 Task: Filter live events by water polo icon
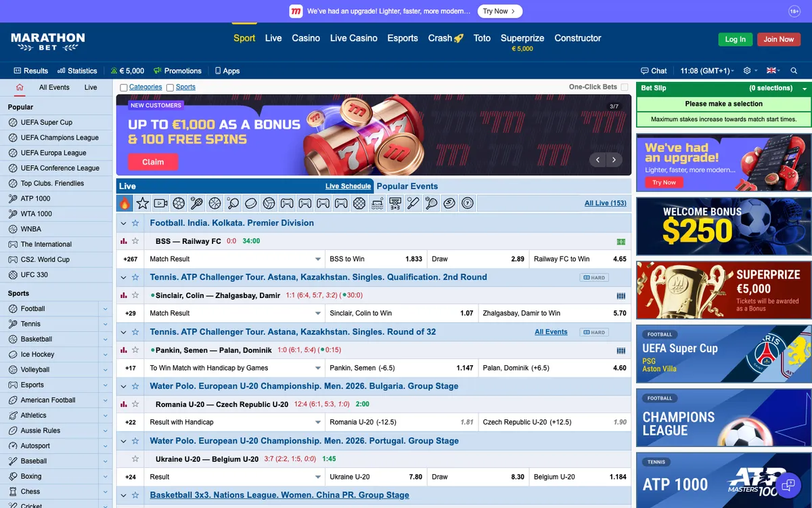point(378,203)
